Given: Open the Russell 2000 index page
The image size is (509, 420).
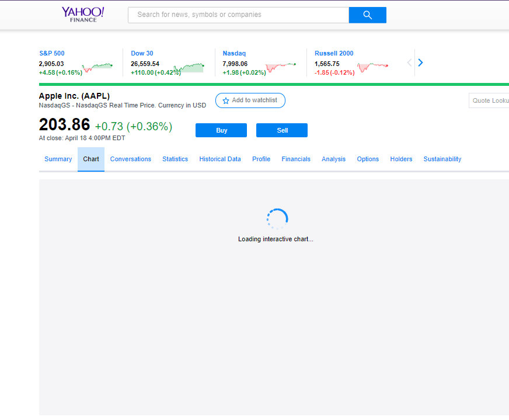Looking at the screenshot, I should 334,53.
